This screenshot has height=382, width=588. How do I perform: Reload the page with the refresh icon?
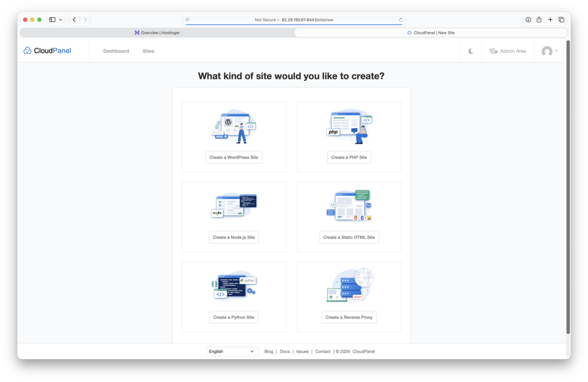tap(400, 20)
